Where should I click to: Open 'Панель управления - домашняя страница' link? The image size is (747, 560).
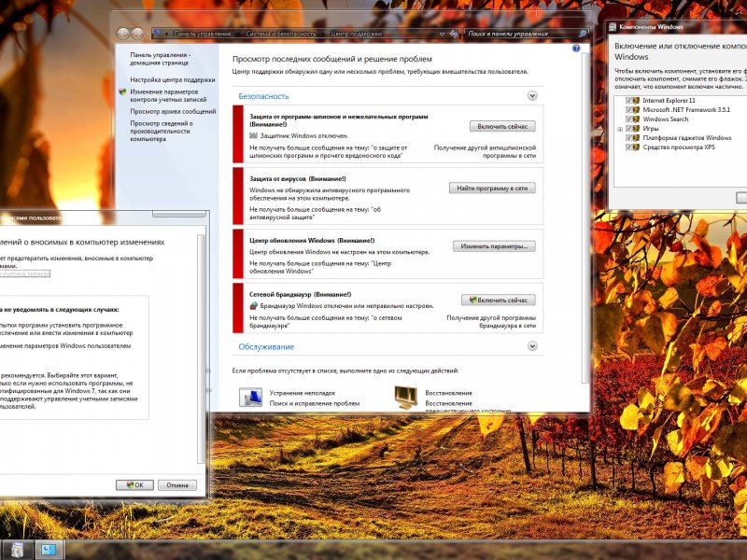click(160, 59)
